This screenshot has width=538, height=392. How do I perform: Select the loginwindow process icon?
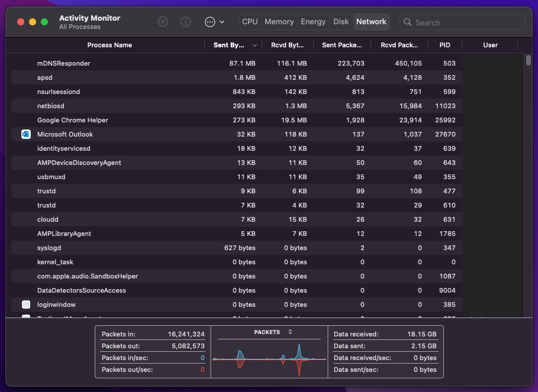26,304
